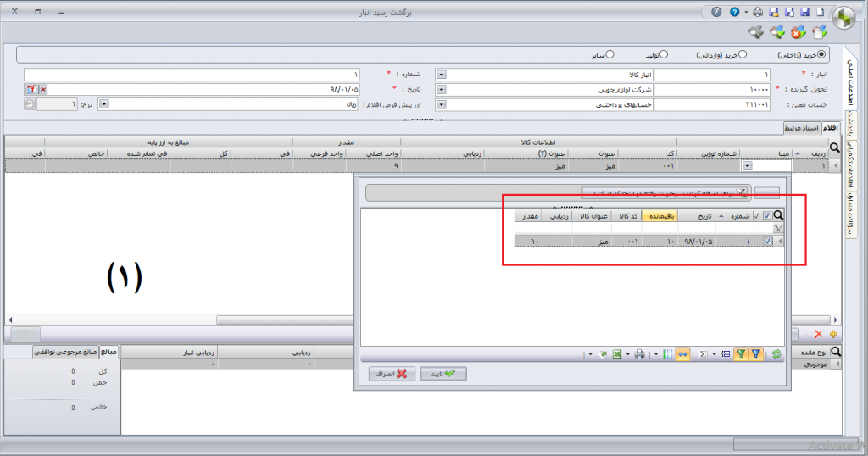The height and width of the screenshot is (456, 868).
Task: Toggle the blue filter funnel in popup toolbar
Action: 755,354
